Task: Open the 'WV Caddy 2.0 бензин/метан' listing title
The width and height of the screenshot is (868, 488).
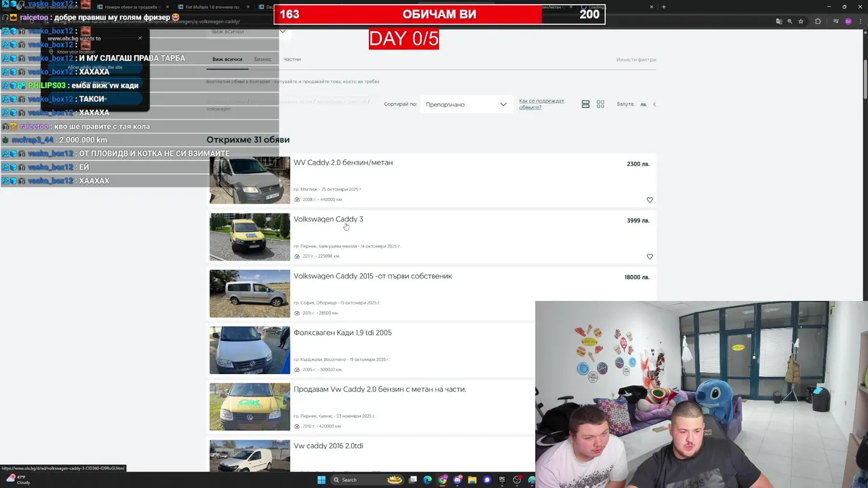Action: click(343, 163)
